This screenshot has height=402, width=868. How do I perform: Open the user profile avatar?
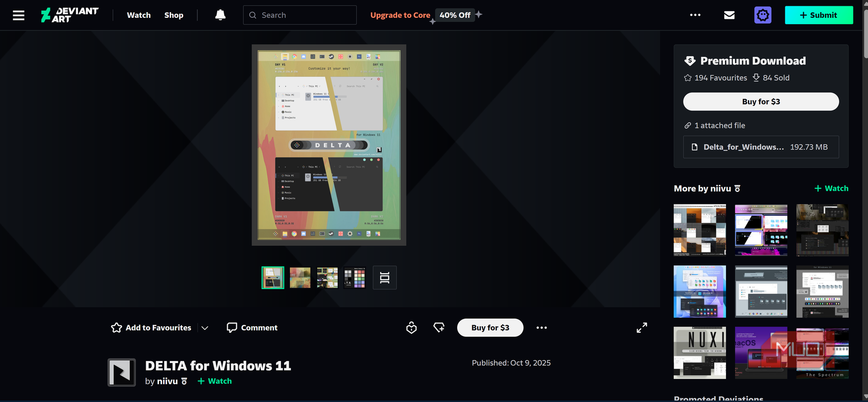pyautogui.click(x=763, y=15)
